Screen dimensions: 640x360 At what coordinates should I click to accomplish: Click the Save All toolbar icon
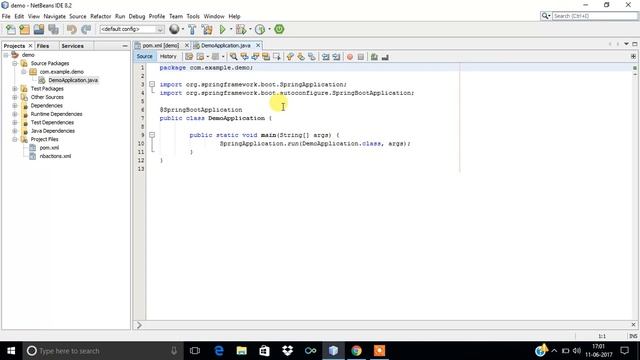(x=53, y=29)
